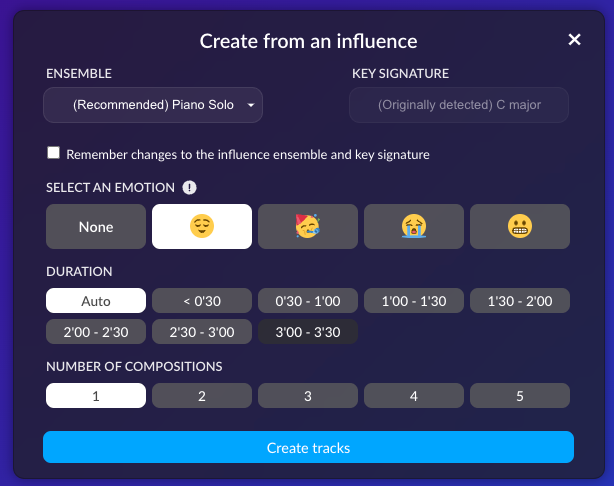This screenshot has width=614, height=486.
Task: Click the Ensemble dropdown arrow
Action: pyautogui.click(x=251, y=105)
